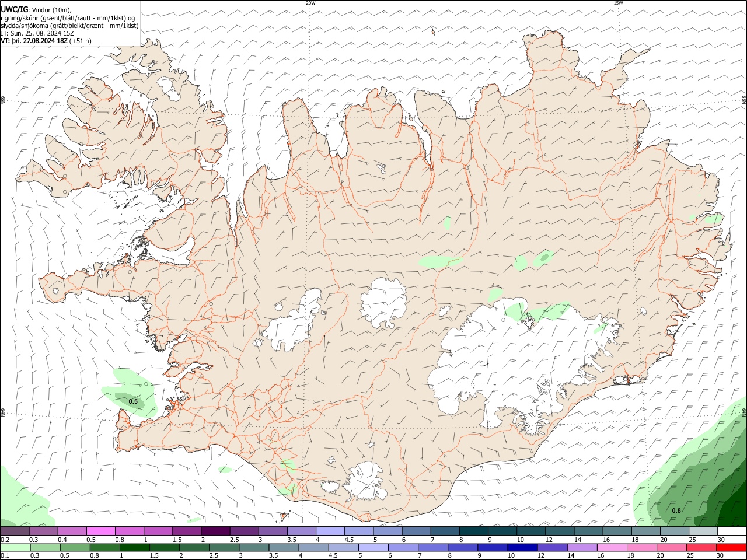The height and width of the screenshot is (560, 747).
Task: Pick the deep navy blue swatch labeled 10
Action: [x=522, y=548]
